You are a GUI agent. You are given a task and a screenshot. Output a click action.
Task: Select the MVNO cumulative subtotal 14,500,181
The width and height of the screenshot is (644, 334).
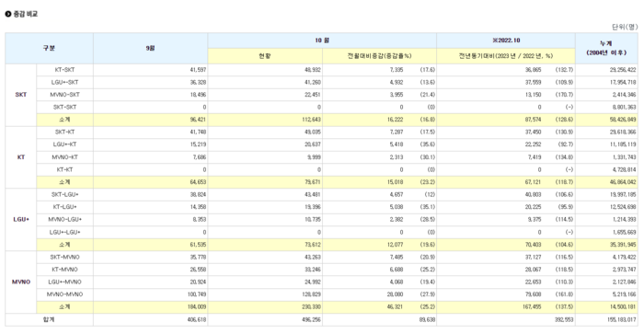(x=623, y=307)
